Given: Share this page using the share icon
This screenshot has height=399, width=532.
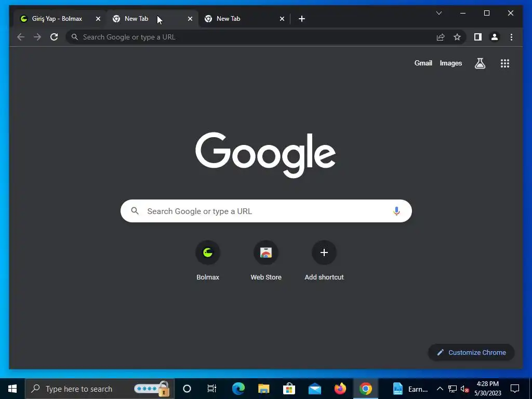Looking at the screenshot, I should coord(441,37).
